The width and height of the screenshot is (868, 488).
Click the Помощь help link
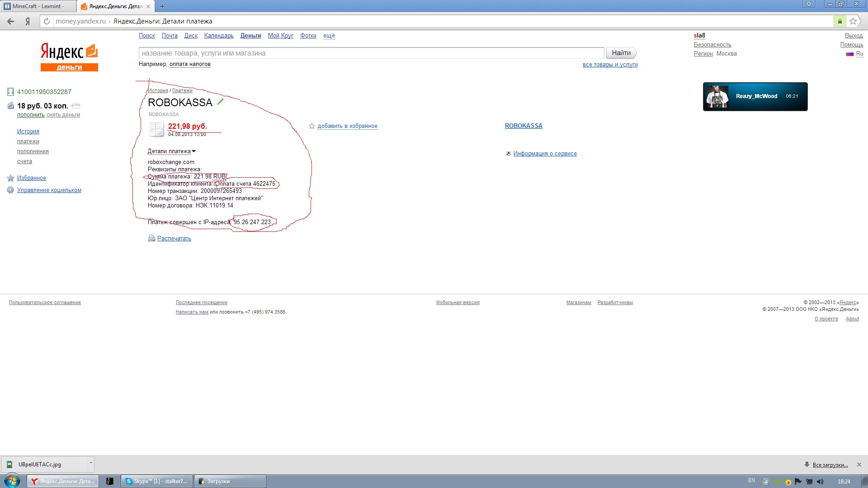point(852,45)
